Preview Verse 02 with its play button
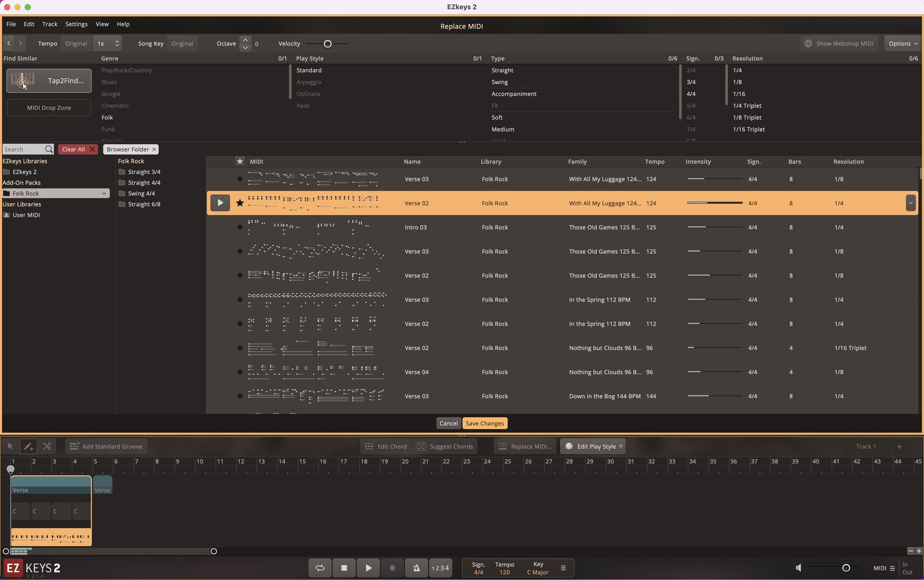Image resolution: width=924 pixels, height=580 pixels. [220, 203]
